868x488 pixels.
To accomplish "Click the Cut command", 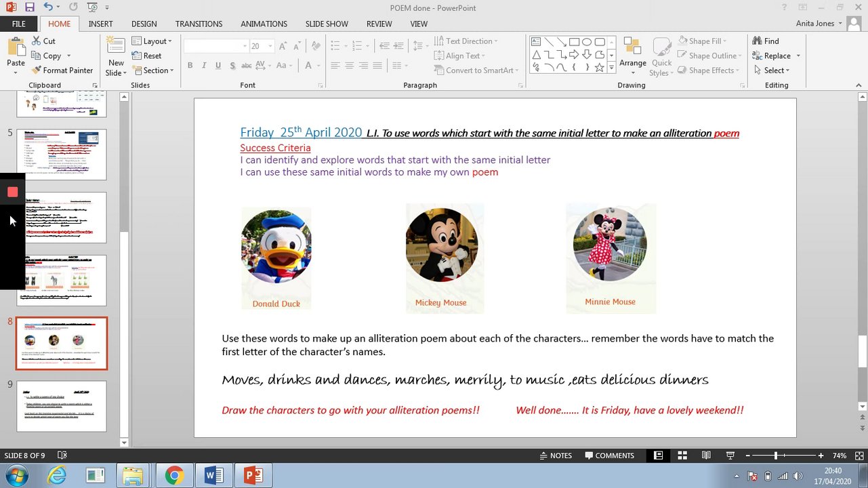I will 43,41.
